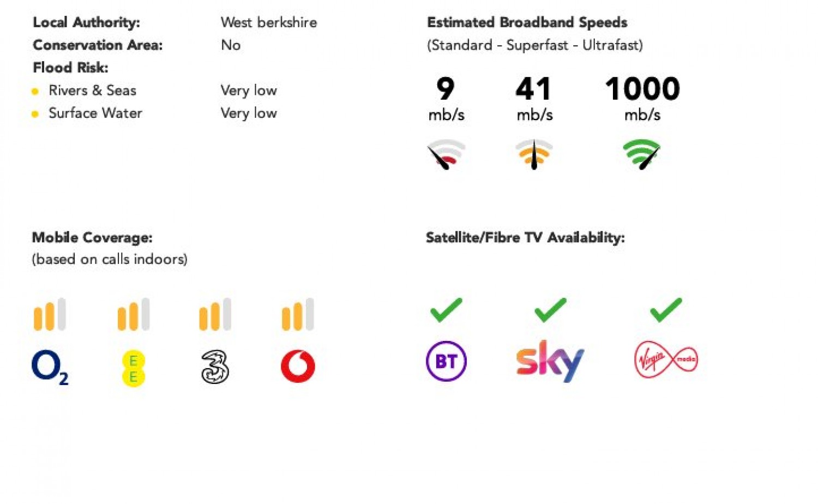Click the Estimated Broadband Speeds heading
Image resolution: width=818 pixels, height=504 pixels.
[x=527, y=22]
